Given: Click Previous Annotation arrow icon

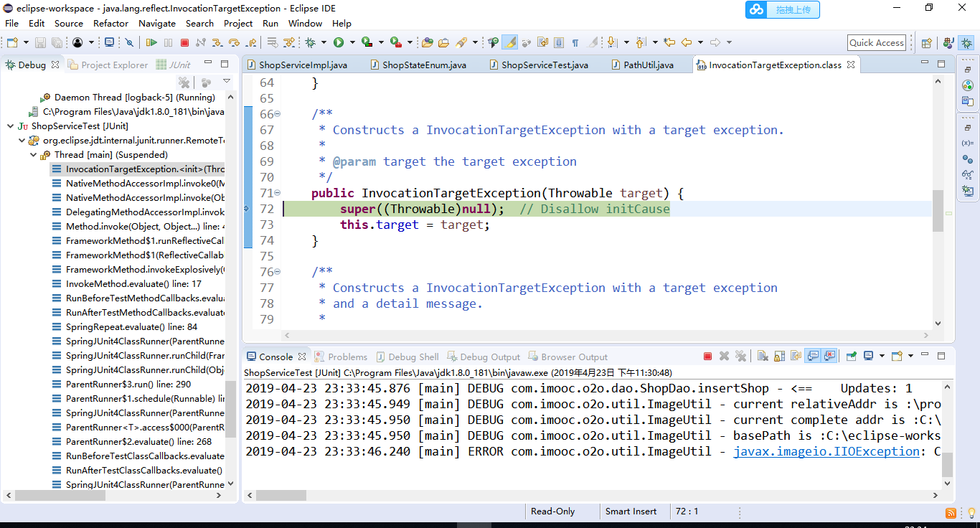Looking at the screenshot, I should [x=641, y=42].
